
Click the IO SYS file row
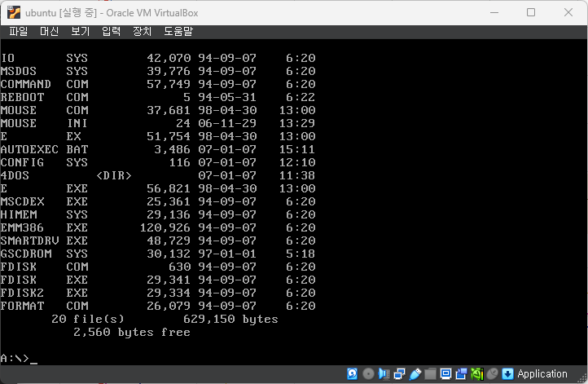pyautogui.click(x=158, y=58)
